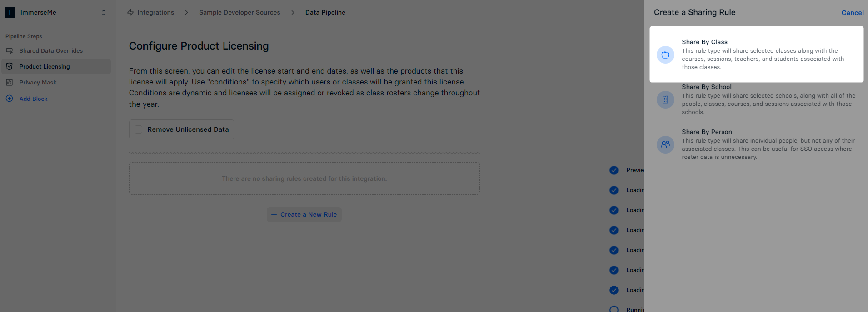Select the Data Pipeline breadcrumb
This screenshot has height=312, width=868.
325,12
